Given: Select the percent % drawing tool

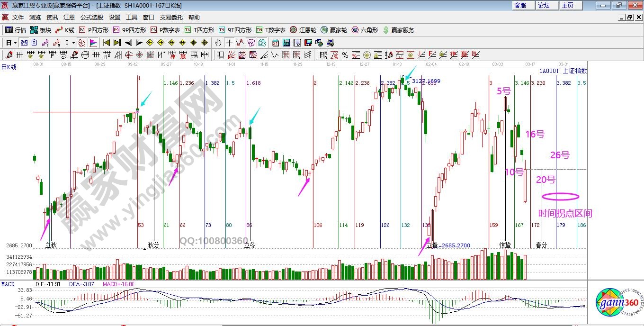Looking at the screenshot, I should (345, 55).
